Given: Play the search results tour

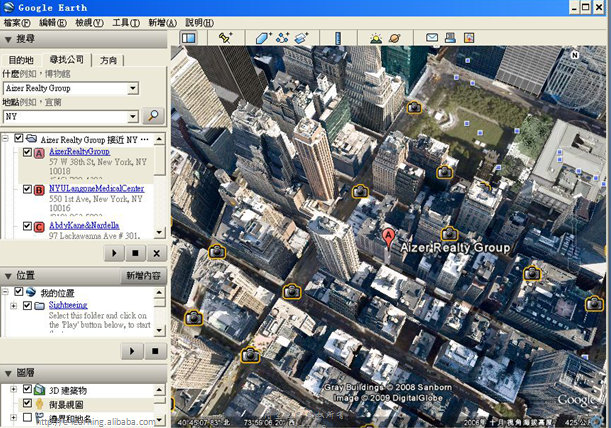Looking at the screenshot, I should click(114, 253).
